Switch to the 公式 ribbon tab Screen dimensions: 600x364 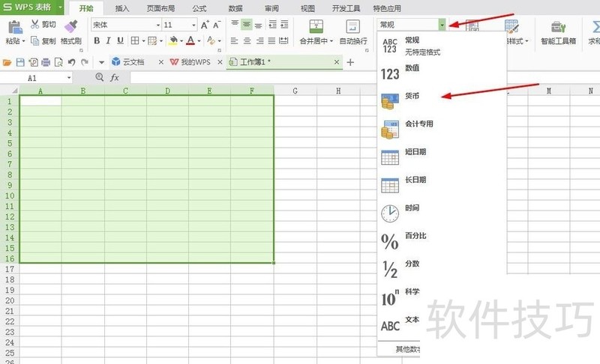point(199,8)
